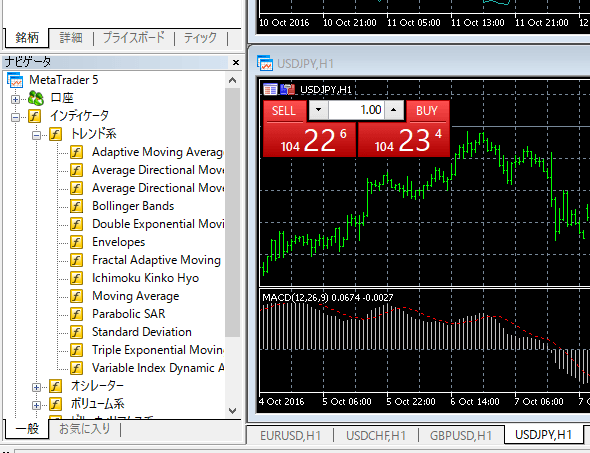This screenshot has width=590, height=453.
Task: Click the Moving Average indicator icon
Action: point(76,296)
